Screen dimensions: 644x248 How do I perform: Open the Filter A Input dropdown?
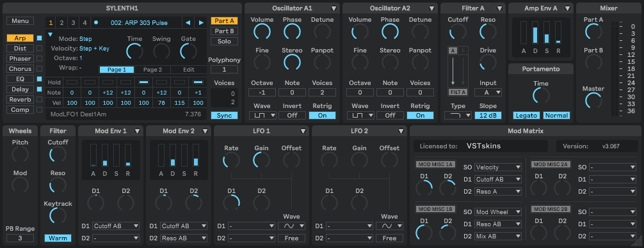click(x=488, y=93)
